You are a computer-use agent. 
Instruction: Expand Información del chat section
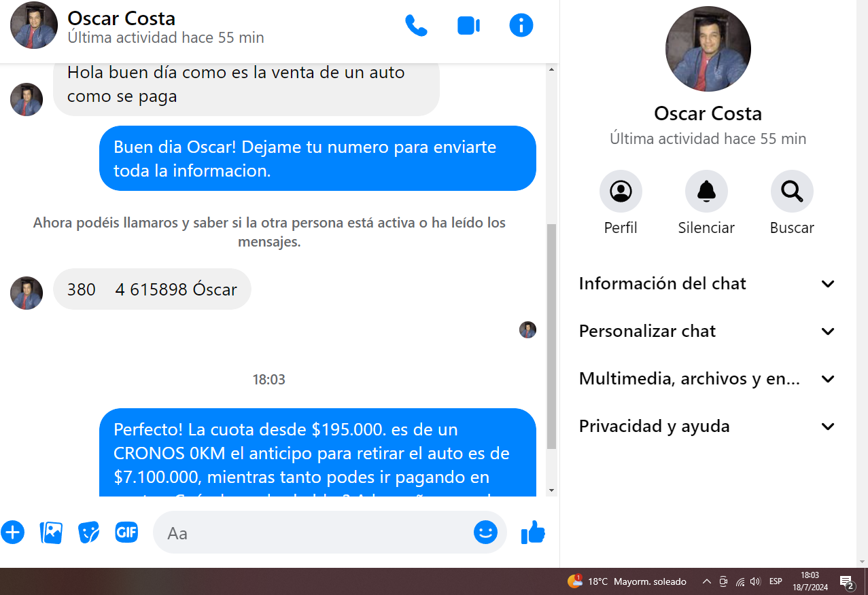[707, 284]
